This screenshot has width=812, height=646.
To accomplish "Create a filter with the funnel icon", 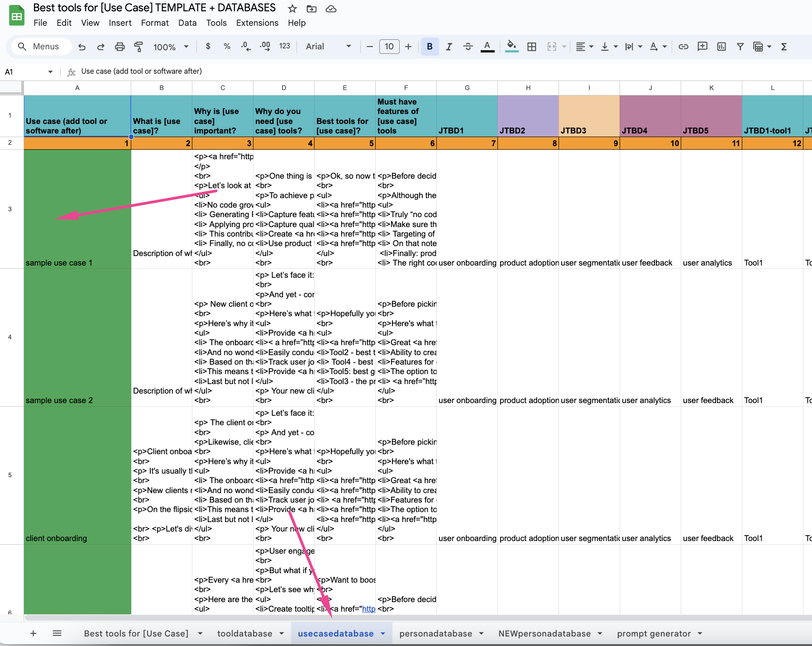I will [x=740, y=47].
